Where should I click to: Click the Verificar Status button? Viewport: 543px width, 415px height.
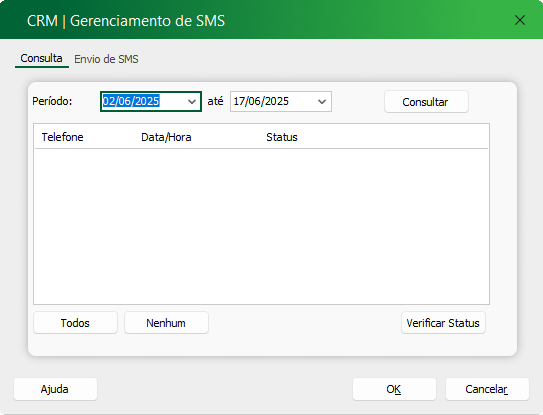443,323
